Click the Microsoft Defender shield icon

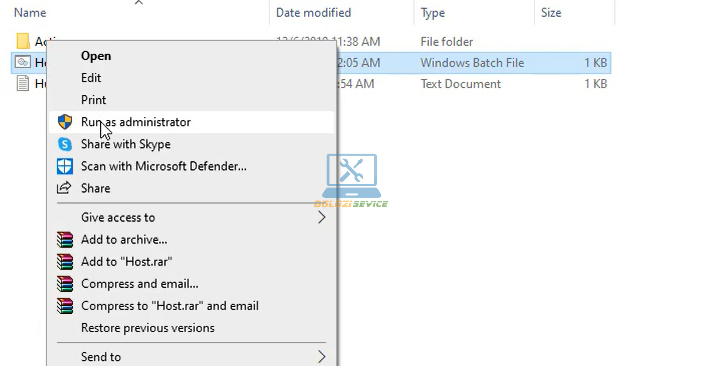(x=65, y=166)
